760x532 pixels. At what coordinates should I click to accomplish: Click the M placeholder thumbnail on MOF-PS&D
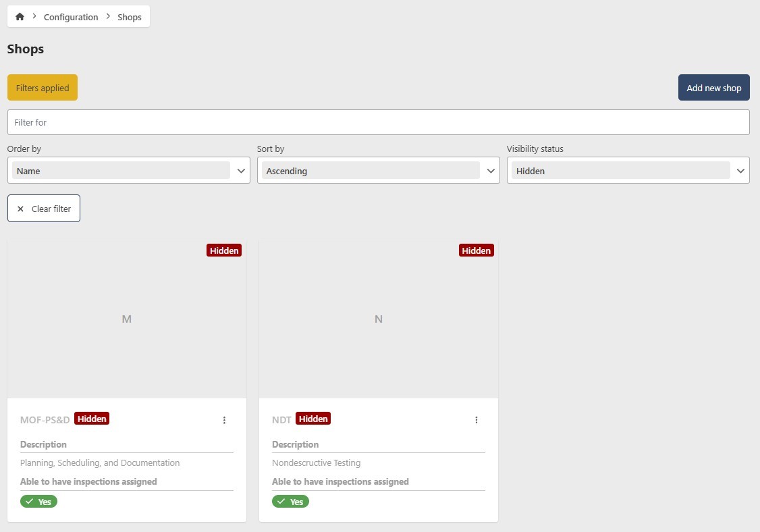(x=126, y=318)
